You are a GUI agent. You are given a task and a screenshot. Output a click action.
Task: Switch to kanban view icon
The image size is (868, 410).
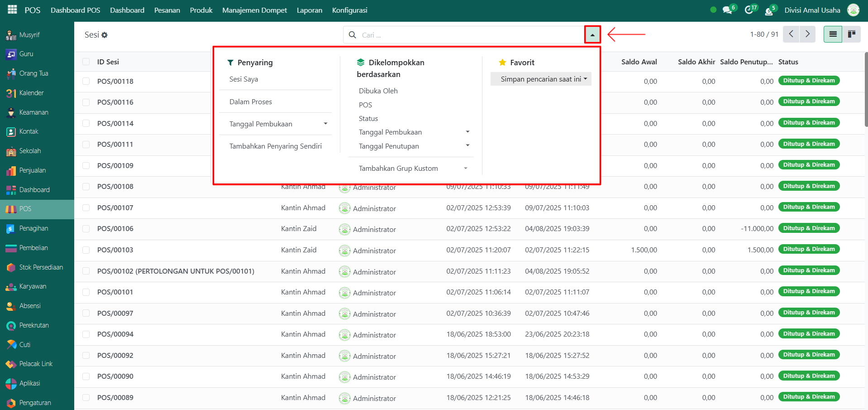pyautogui.click(x=851, y=34)
